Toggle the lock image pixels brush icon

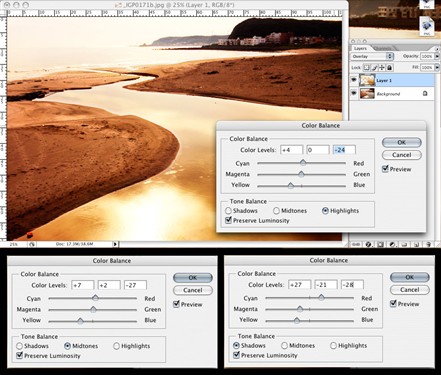374,68
